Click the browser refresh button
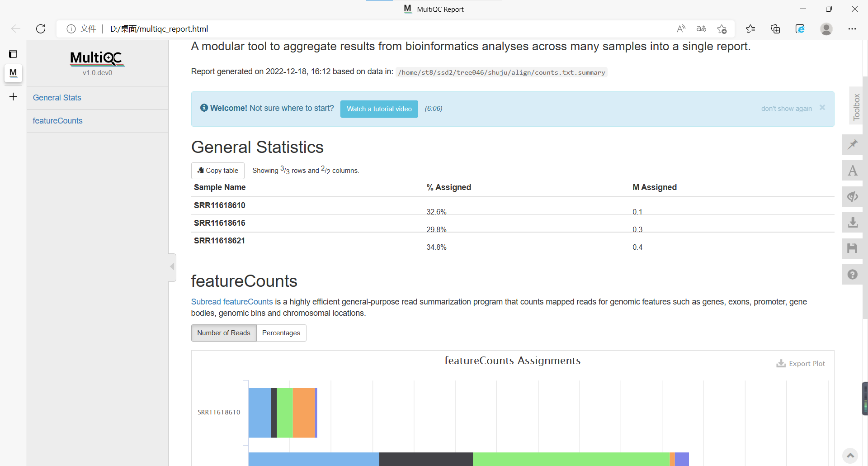 click(41, 29)
